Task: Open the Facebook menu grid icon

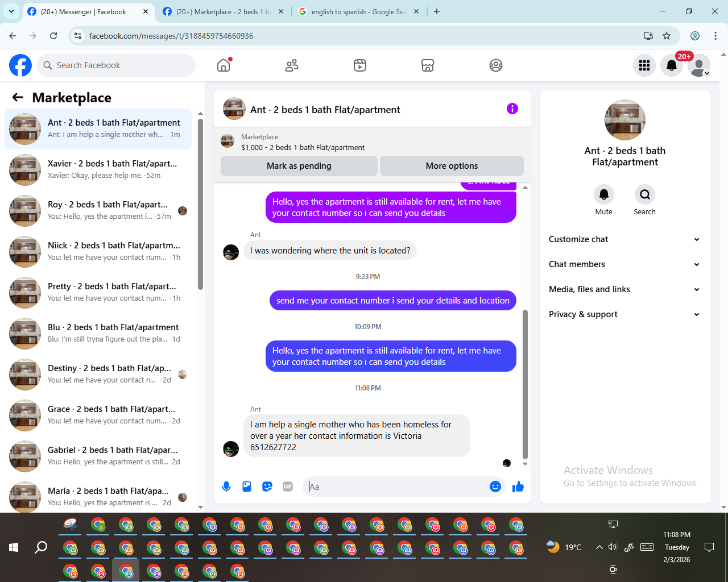Action: (x=644, y=65)
